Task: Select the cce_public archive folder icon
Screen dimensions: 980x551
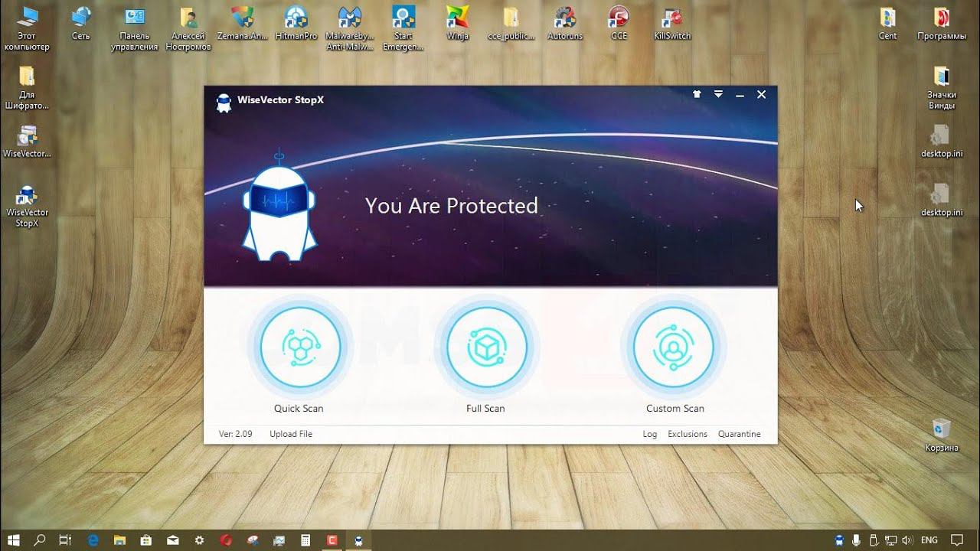Action: [x=511, y=23]
